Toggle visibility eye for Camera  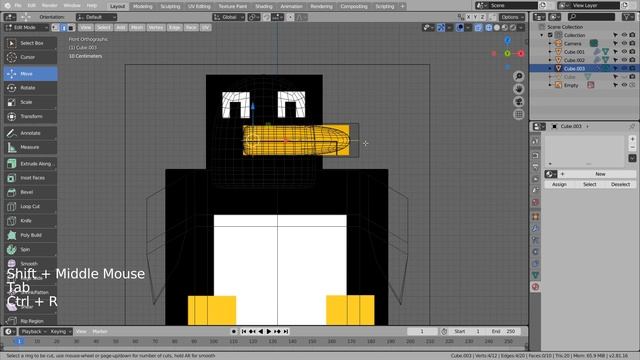pyautogui.click(x=624, y=43)
